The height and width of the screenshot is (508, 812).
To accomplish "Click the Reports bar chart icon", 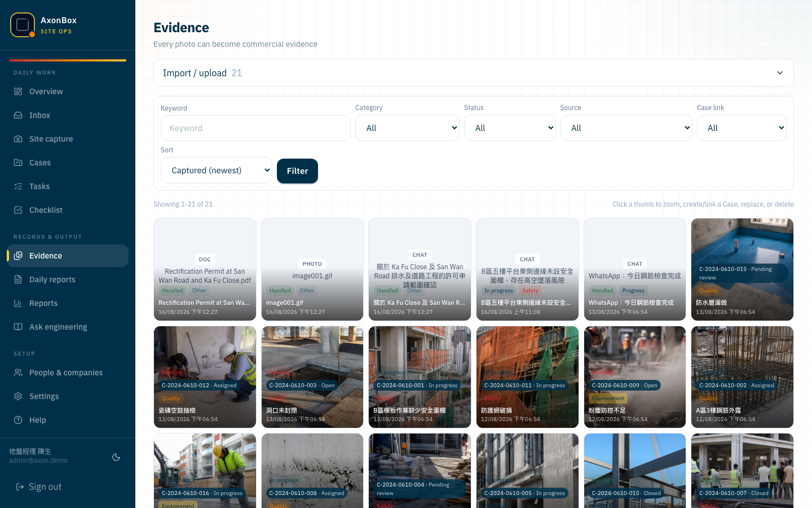I will [18, 303].
